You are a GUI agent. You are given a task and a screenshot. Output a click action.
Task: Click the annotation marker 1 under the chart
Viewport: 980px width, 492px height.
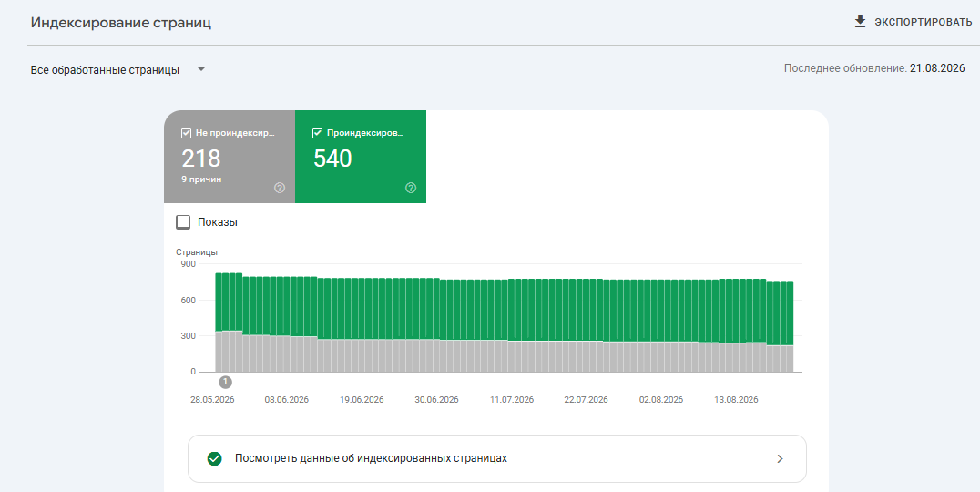pos(226,382)
